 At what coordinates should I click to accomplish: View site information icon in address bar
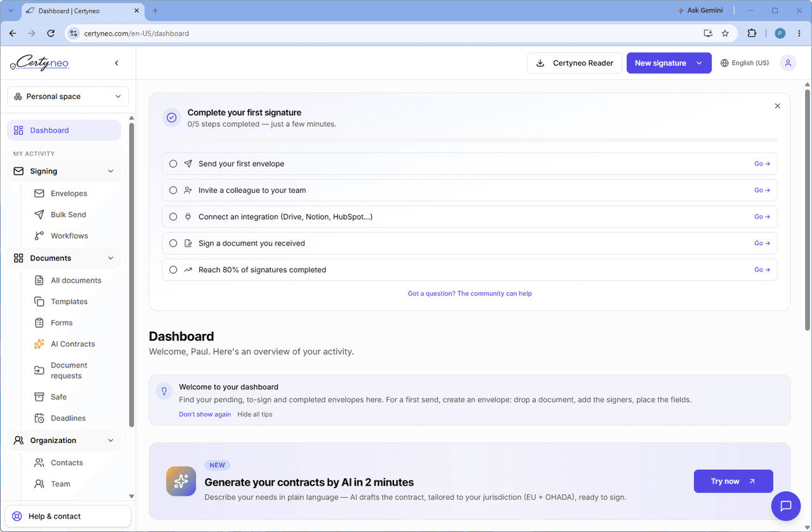click(x=74, y=33)
